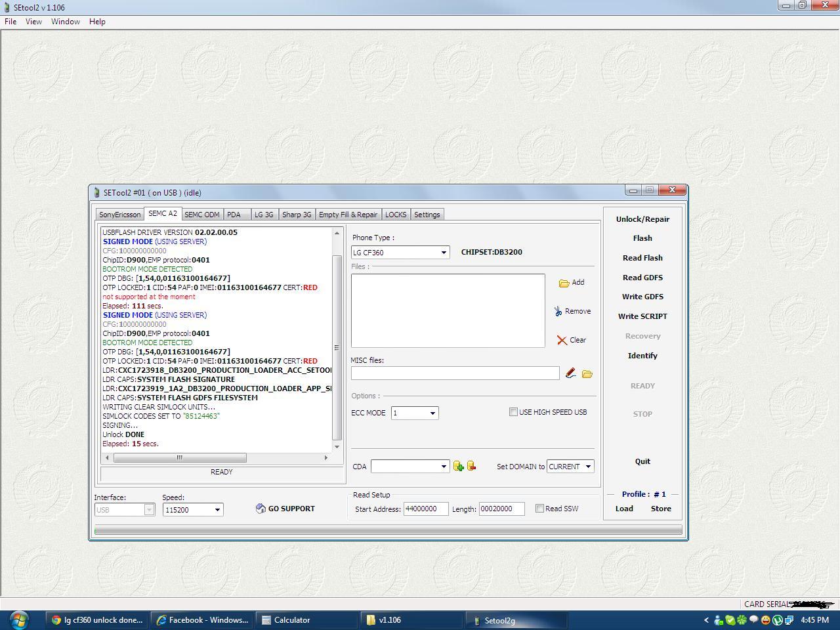This screenshot has height=630, width=840.
Task: Click the remove CDA icon
Action: point(471,466)
